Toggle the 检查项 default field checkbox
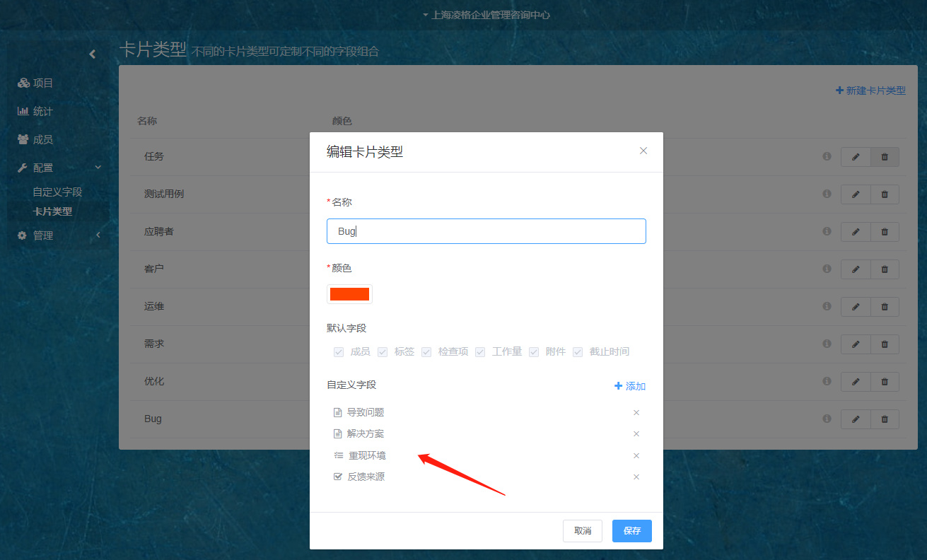The image size is (927, 560). (x=426, y=352)
